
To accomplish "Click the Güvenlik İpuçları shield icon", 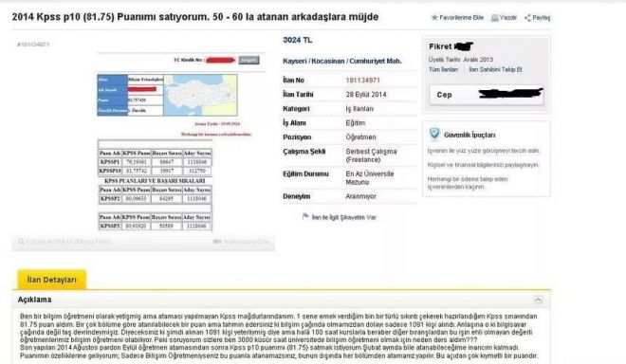I will 434,134.
